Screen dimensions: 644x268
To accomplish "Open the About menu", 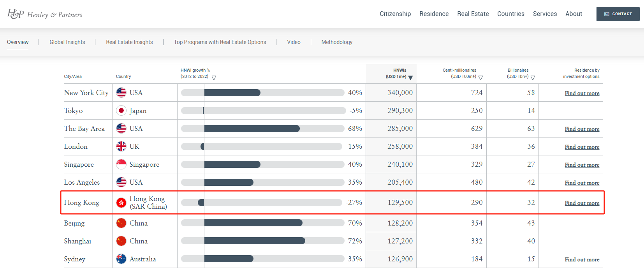I will point(574,14).
